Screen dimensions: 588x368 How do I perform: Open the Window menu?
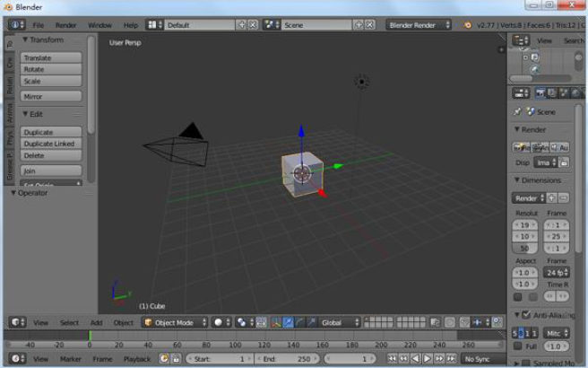(x=99, y=25)
